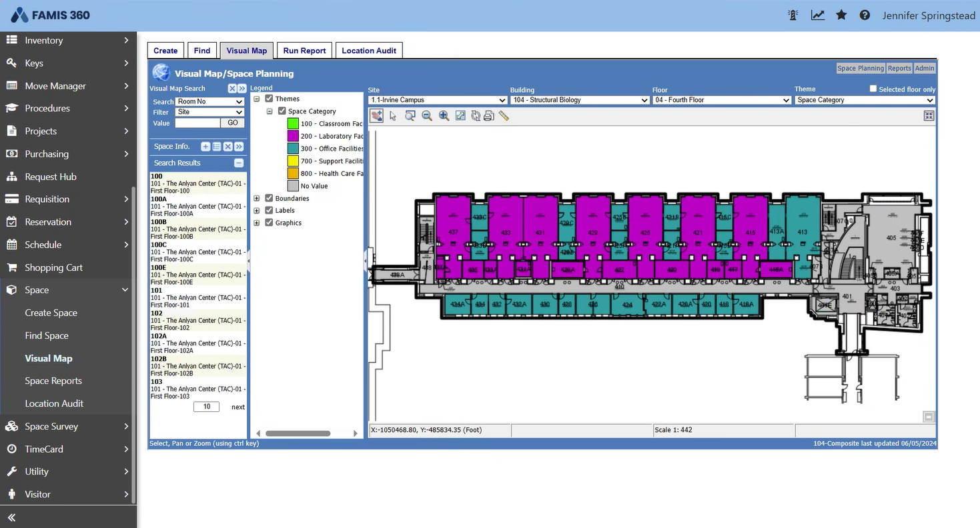The image size is (980, 528).
Task: Expand the Graphics node in the Legend tree
Action: [257, 222]
